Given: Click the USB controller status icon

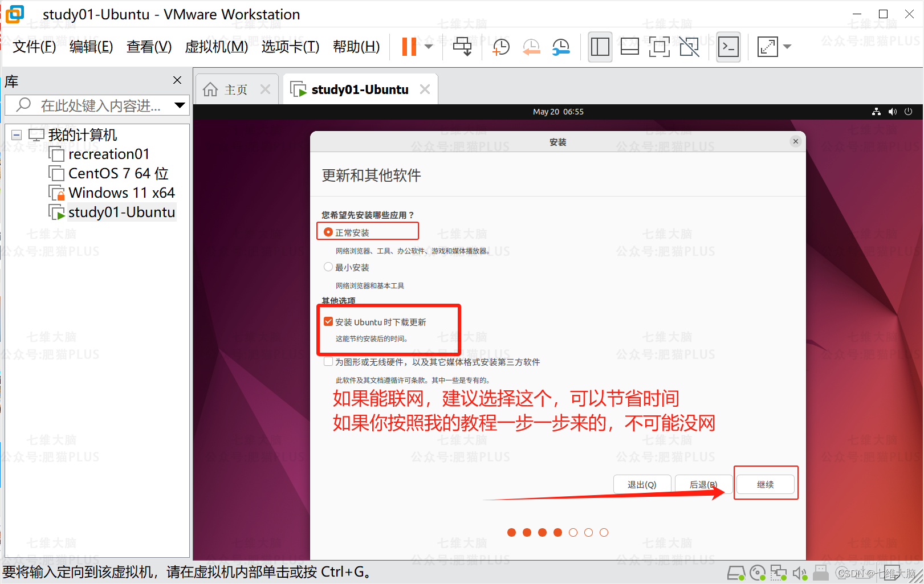Looking at the screenshot, I should pyautogui.click(x=821, y=573).
